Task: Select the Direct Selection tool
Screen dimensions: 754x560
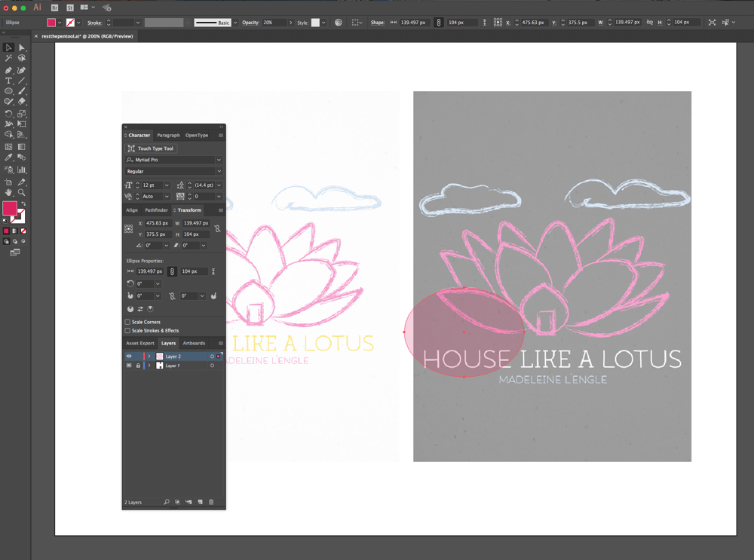Action: pyautogui.click(x=22, y=47)
